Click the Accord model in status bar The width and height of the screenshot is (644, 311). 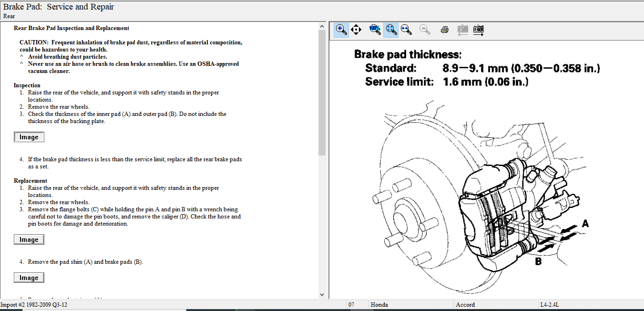coord(465,305)
